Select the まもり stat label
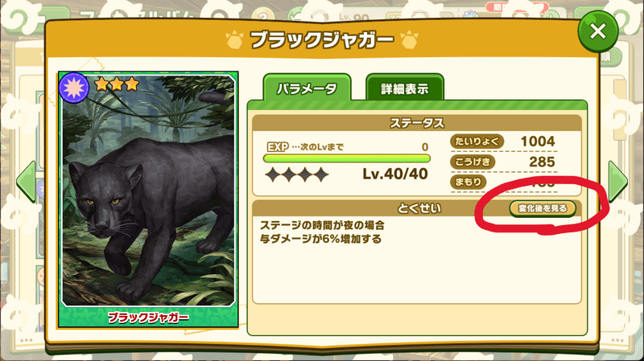The height and width of the screenshot is (361, 644). [469, 182]
